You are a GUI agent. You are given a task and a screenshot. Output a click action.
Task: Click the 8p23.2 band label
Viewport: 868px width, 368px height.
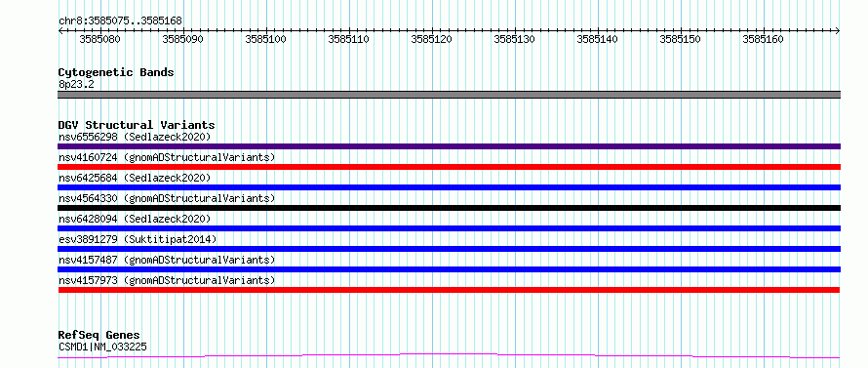76,84
